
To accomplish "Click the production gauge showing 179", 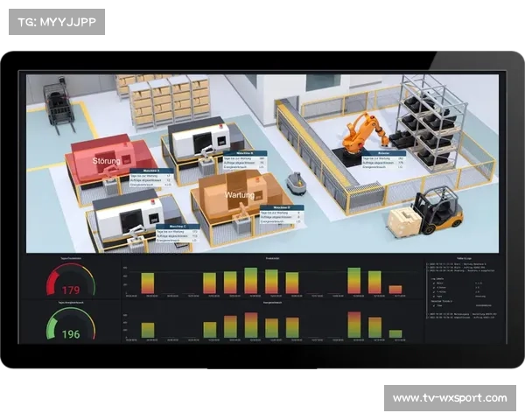I will [70, 283].
